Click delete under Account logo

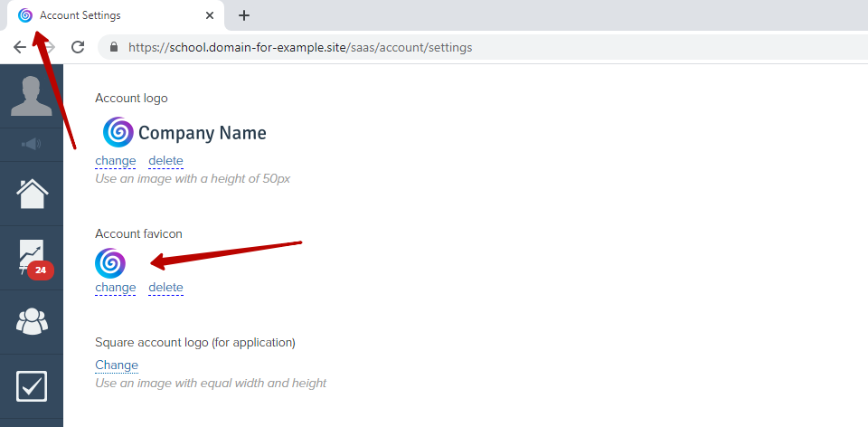pos(165,161)
